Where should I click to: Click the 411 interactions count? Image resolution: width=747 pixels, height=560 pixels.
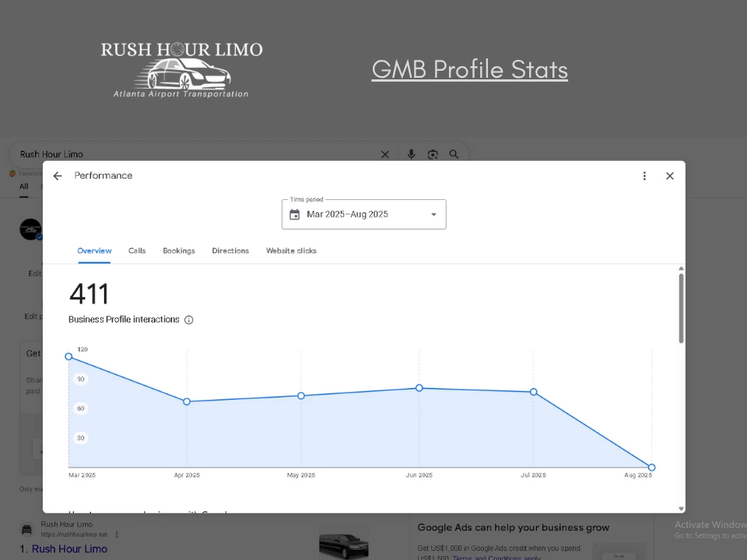coord(89,294)
